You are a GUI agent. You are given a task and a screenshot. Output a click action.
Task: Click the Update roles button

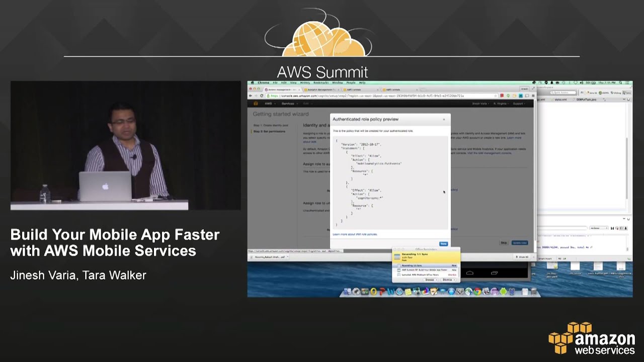coord(520,243)
